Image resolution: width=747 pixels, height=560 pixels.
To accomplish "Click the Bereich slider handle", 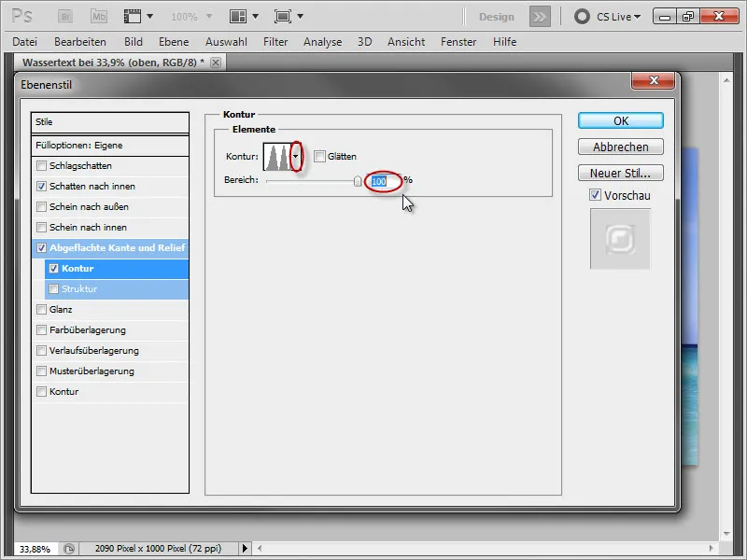I will coord(358,181).
